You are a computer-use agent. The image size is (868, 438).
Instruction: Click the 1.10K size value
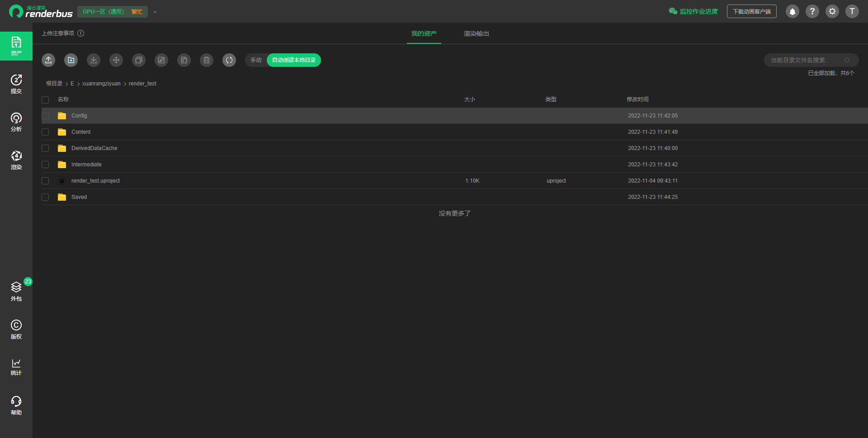(472, 181)
